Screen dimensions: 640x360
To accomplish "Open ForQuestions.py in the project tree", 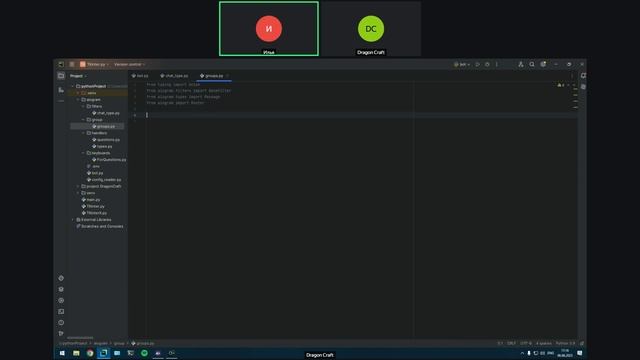I will click(x=109, y=160).
